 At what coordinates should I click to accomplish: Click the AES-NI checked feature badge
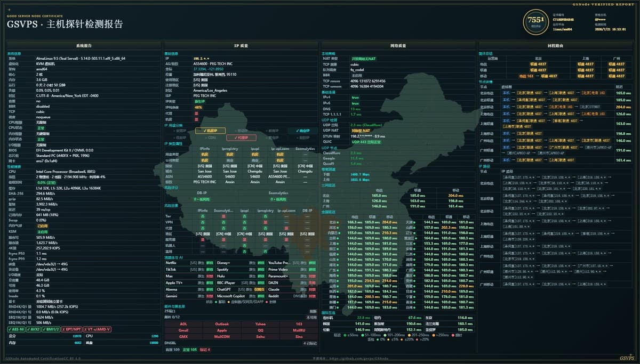coord(17,329)
